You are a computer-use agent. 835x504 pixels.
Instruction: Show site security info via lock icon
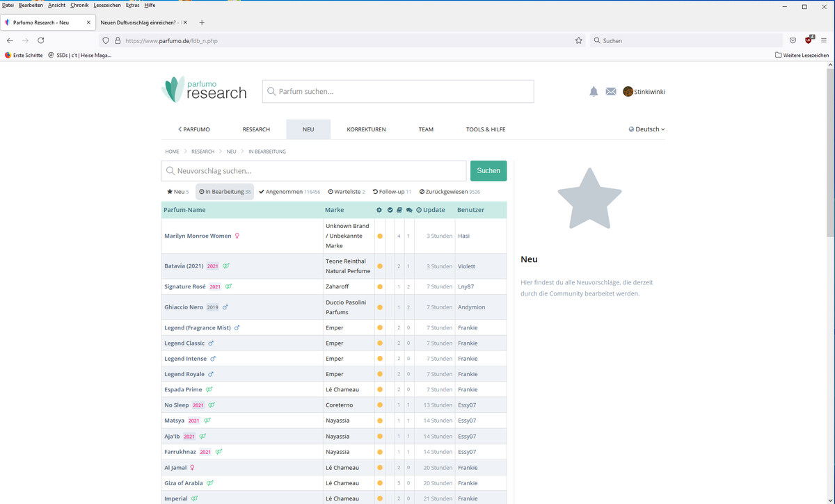click(x=118, y=40)
